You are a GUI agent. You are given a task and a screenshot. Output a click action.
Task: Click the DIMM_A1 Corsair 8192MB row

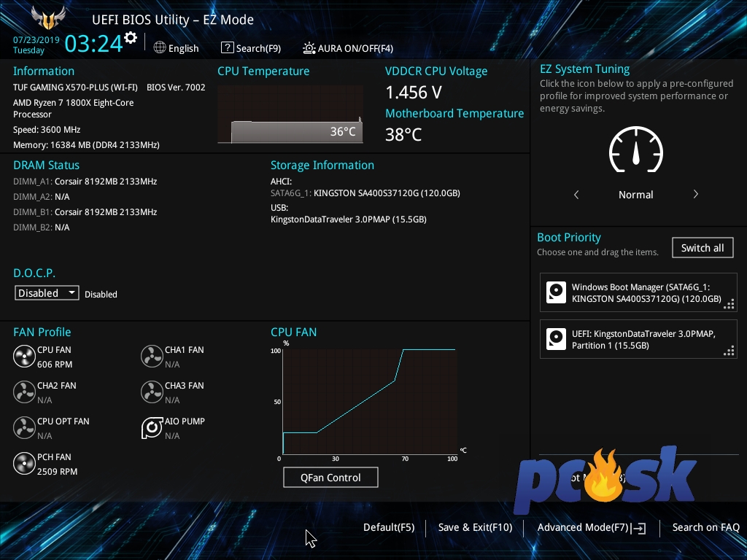click(x=85, y=182)
